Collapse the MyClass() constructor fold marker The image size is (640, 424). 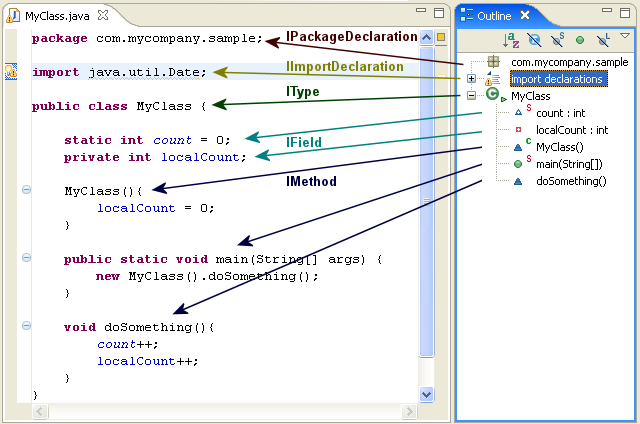coord(26,190)
